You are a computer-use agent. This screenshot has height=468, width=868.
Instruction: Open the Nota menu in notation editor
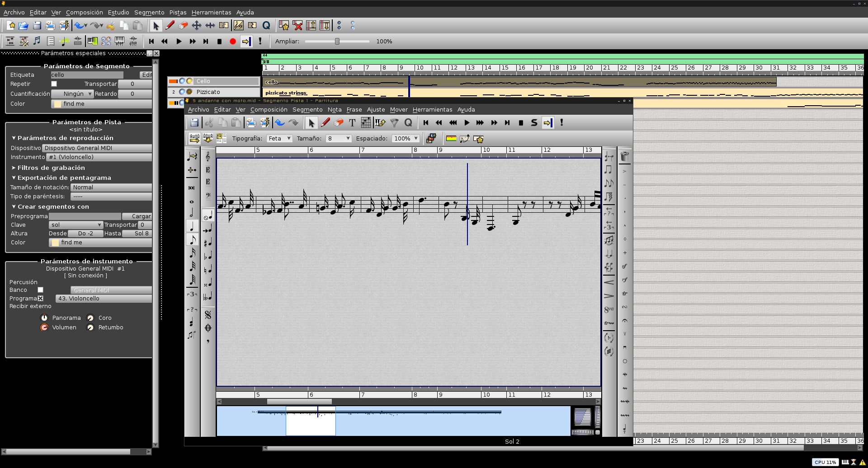pyautogui.click(x=335, y=110)
